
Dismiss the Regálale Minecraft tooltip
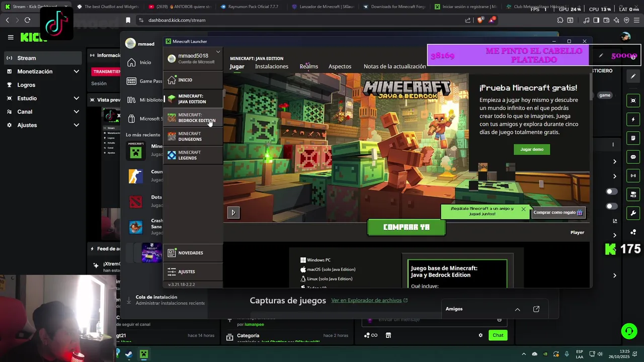(x=523, y=209)
